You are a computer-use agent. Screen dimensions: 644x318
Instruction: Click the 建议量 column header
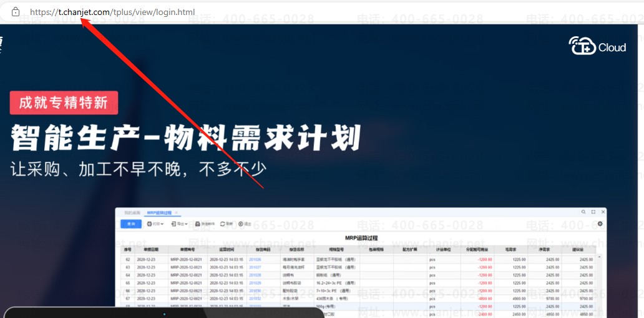(578, 250)
